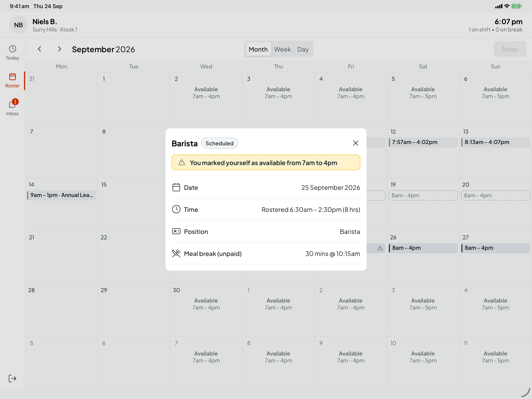Tap the Niels B. name header

pyautogui.click(x=45, y=22)
